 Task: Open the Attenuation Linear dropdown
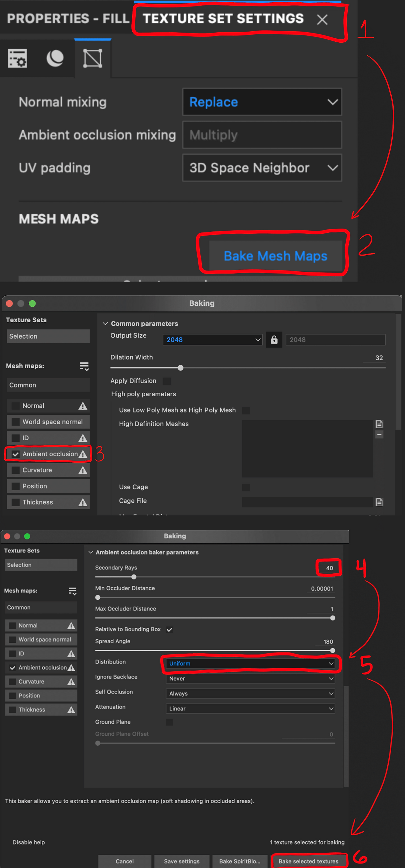point(250,708)
